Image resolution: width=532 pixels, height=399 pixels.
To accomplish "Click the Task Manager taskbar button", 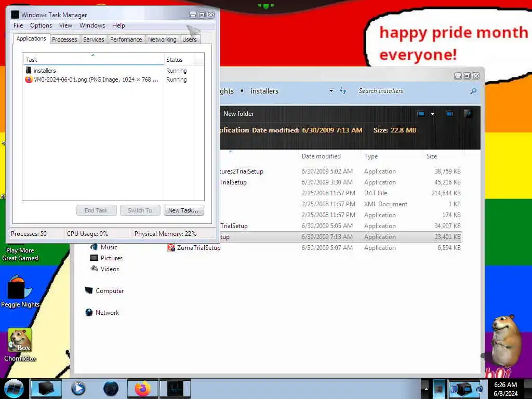I will (x=175, y=389).
